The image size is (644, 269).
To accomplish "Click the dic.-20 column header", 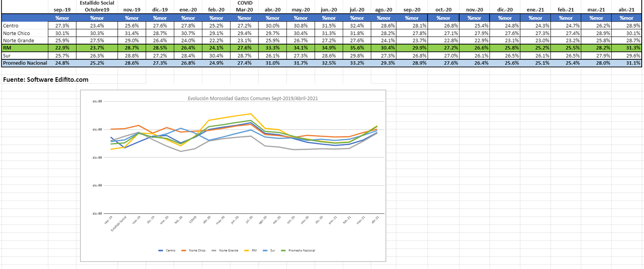I will [x=506, y=10].
